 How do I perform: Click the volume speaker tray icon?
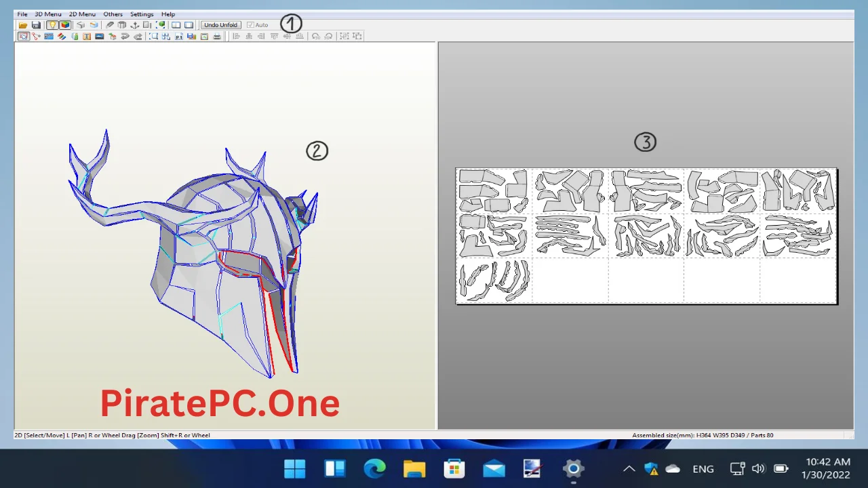(758, 468)
